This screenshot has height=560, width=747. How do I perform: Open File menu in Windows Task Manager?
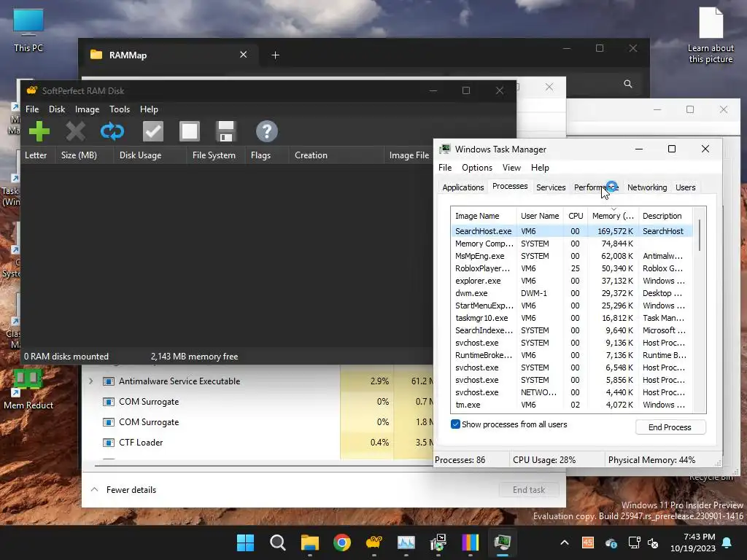445,168
